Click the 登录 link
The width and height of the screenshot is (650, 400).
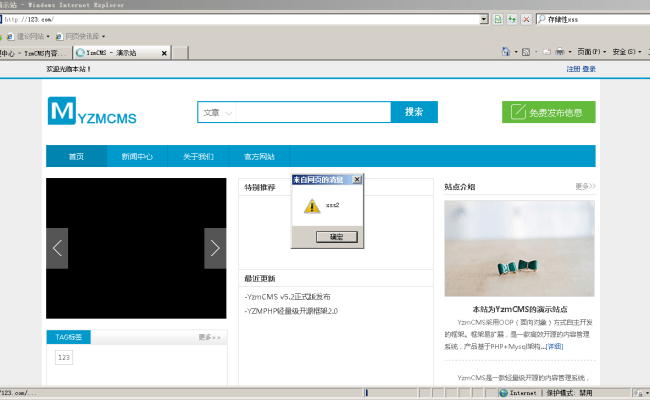[x=589, y=69]
